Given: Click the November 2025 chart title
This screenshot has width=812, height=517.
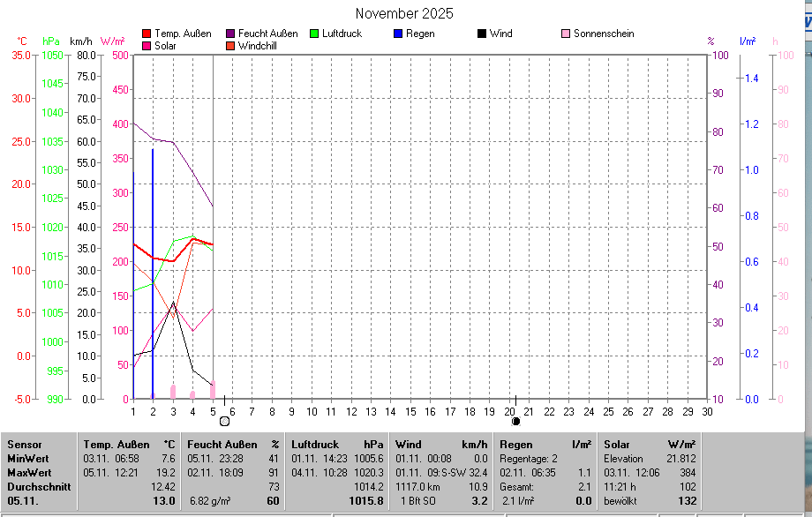Looking at the screenshot, I should click(404, 13).
